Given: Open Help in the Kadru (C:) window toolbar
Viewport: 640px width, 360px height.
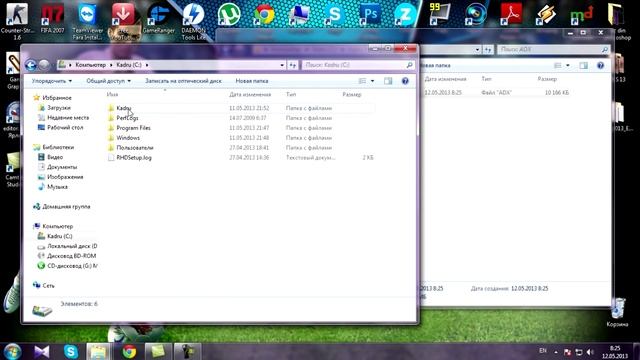Looking at the screenshot, I should (405, 81).
